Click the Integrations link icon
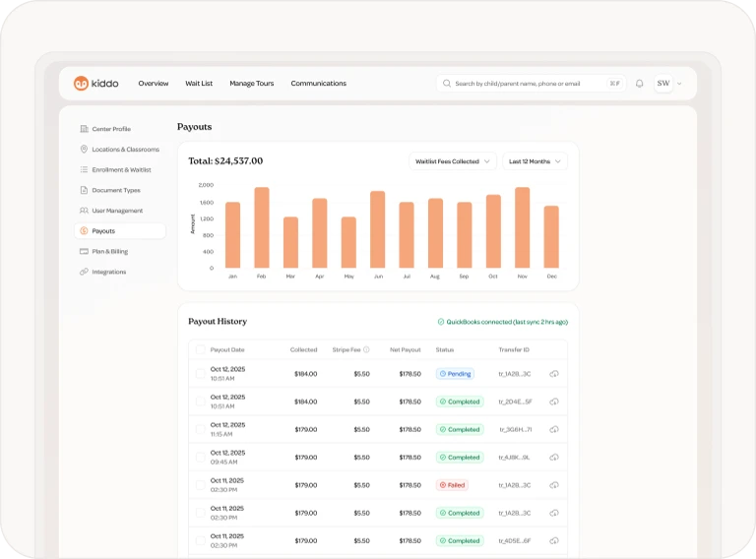The height and width of the screenshot is (559, 756). [84, 272]
